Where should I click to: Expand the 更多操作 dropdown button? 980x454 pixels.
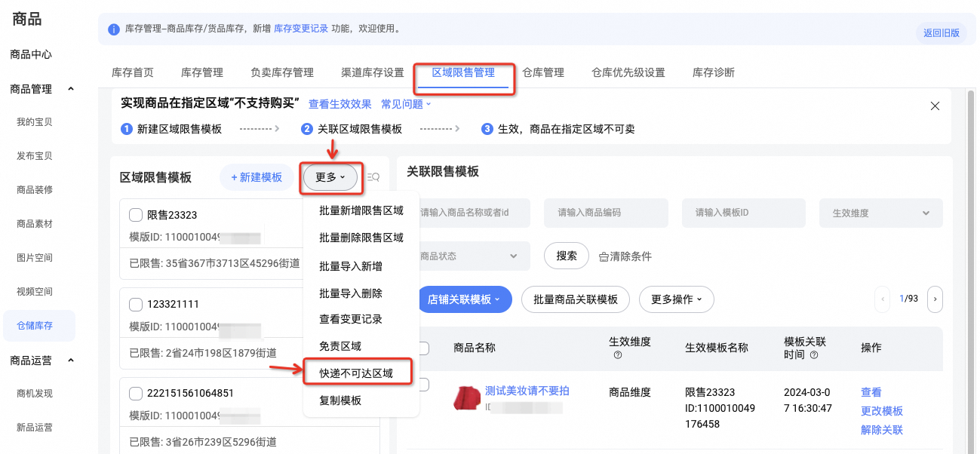pyautogui.click(x=677, y=299)
